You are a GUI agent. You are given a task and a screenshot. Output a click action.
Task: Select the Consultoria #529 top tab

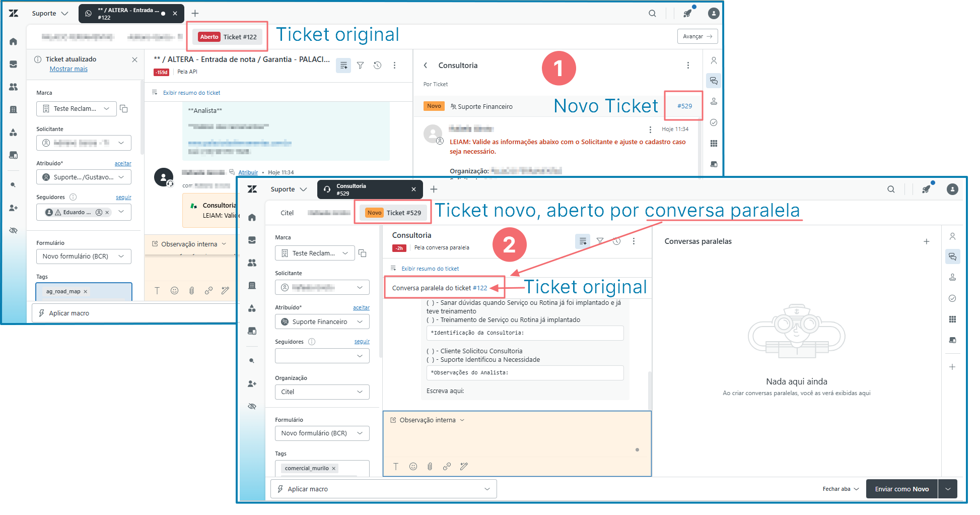pos(370,189)
